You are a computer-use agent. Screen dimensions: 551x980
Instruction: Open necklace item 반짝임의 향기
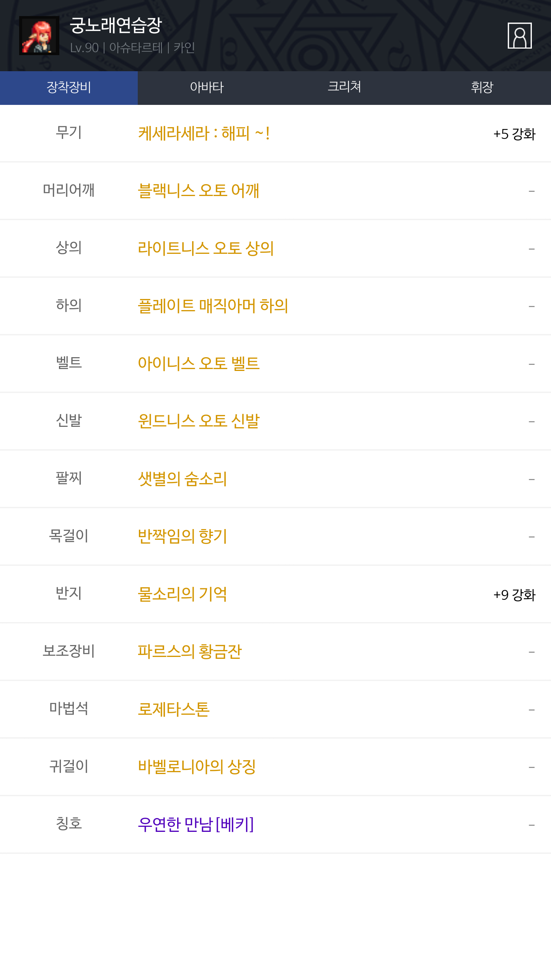[x=182, y=536]
